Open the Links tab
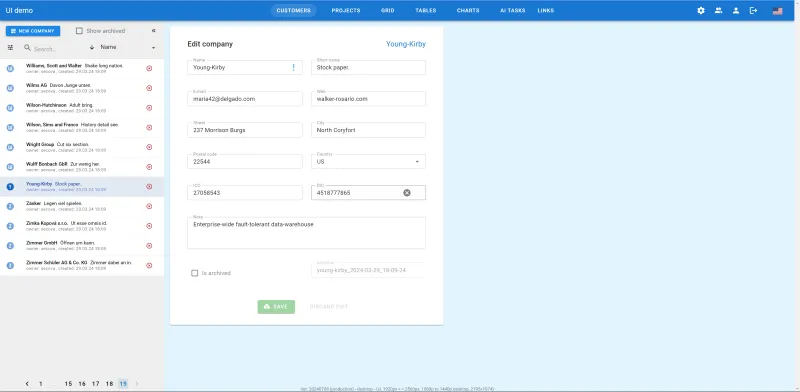 click(545, 11)
